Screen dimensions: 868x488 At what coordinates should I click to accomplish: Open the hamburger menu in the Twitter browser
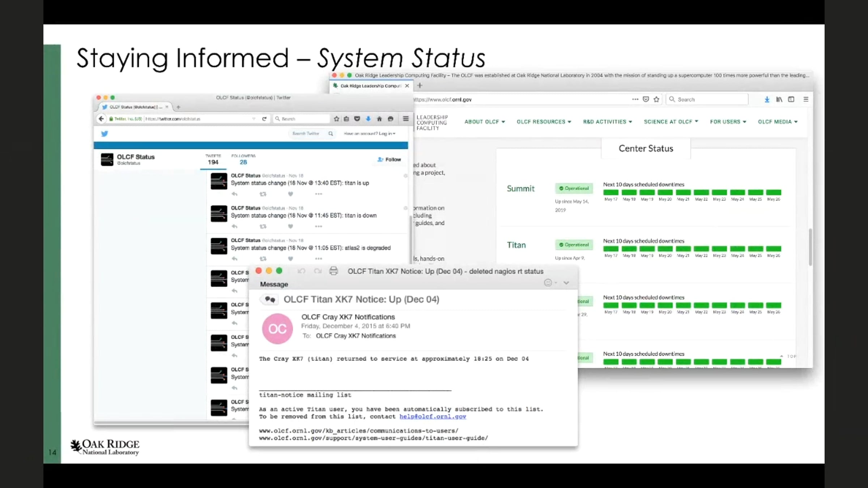click(406, 119)
